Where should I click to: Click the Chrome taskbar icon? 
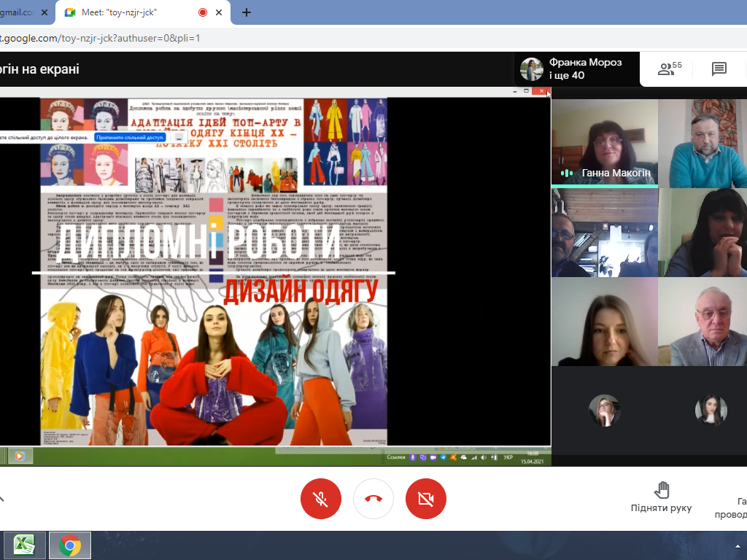click(70, 545)
